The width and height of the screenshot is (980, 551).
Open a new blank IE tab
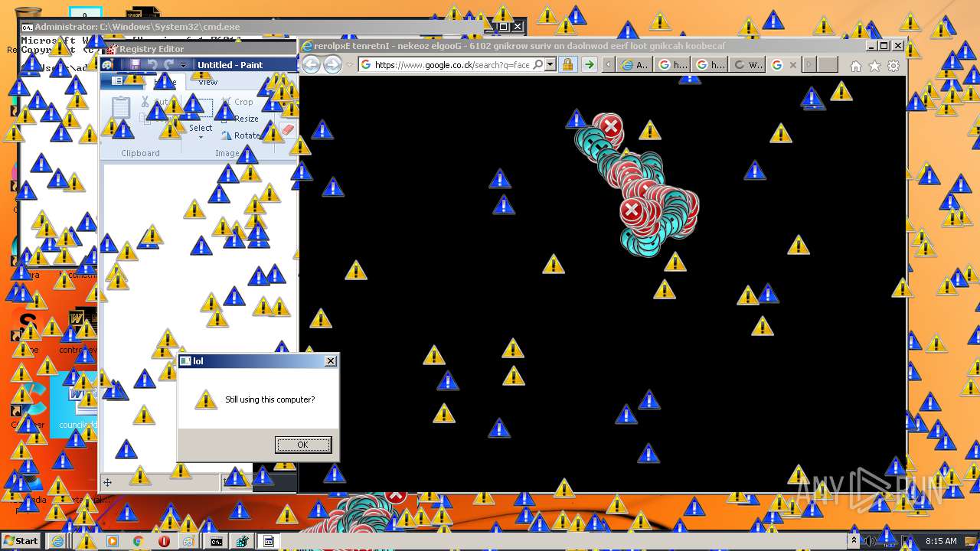(x=828, y=65)
